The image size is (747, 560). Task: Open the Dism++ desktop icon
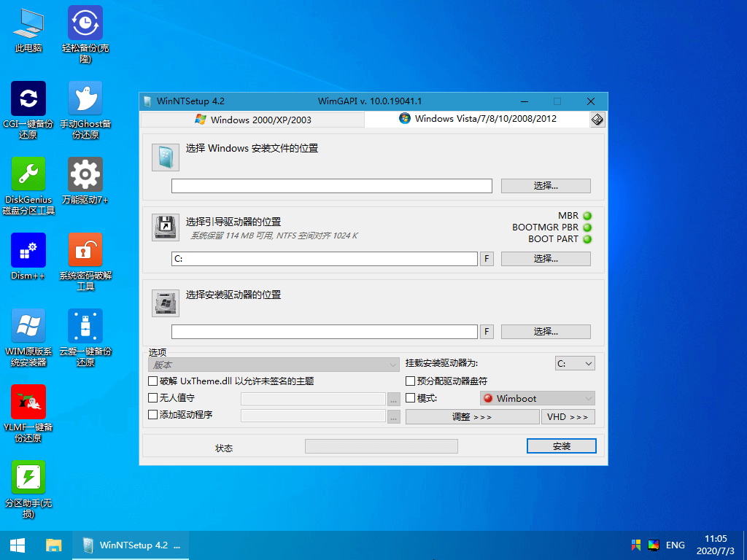click(28, 251)
